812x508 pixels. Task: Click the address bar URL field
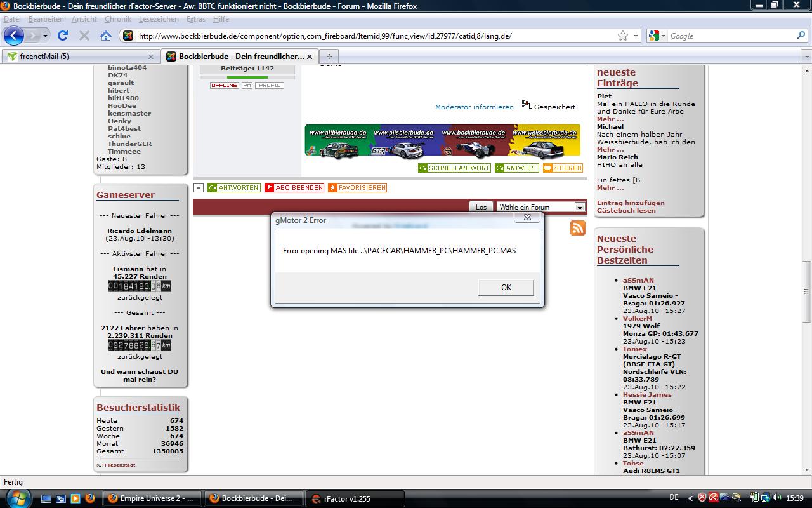[x=374, y=36]
